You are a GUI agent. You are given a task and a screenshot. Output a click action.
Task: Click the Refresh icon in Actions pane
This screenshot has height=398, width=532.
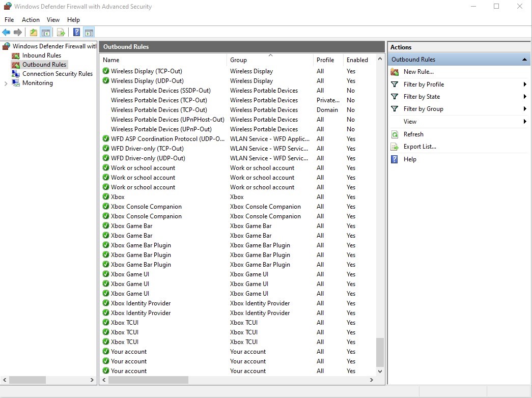(395, 134)
